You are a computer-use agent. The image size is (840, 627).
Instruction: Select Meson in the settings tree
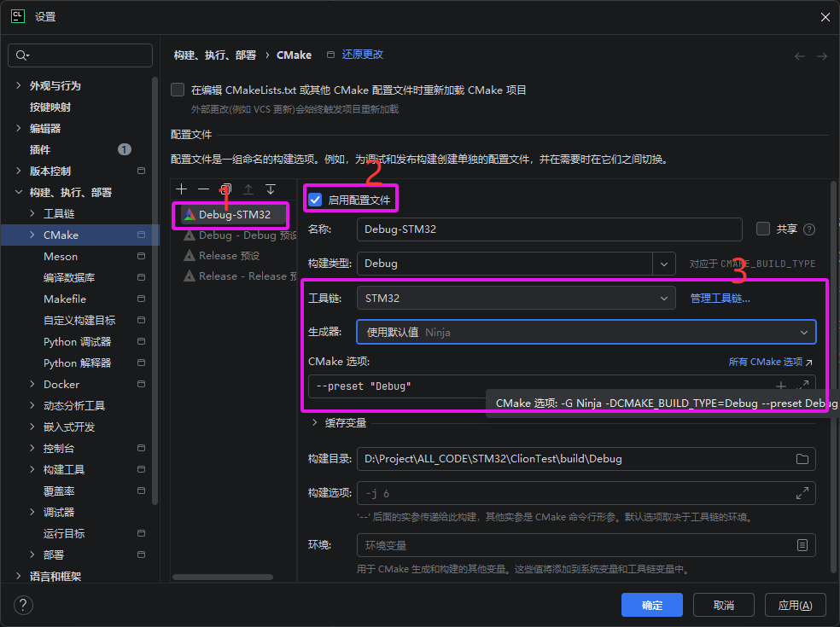(x=61, y=256)
